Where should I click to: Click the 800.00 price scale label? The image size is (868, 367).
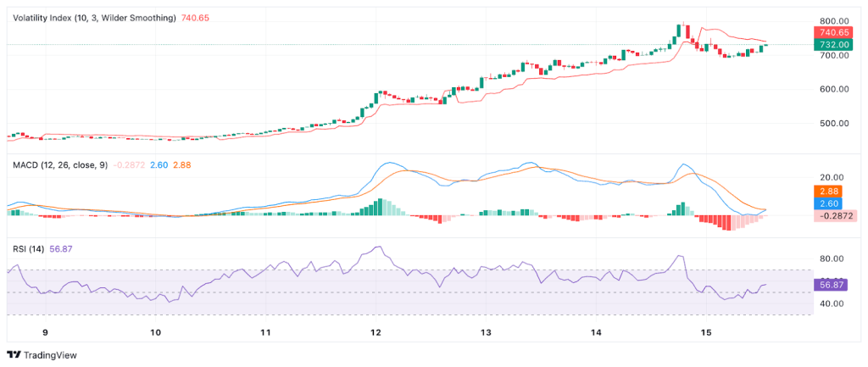point(835,21)
